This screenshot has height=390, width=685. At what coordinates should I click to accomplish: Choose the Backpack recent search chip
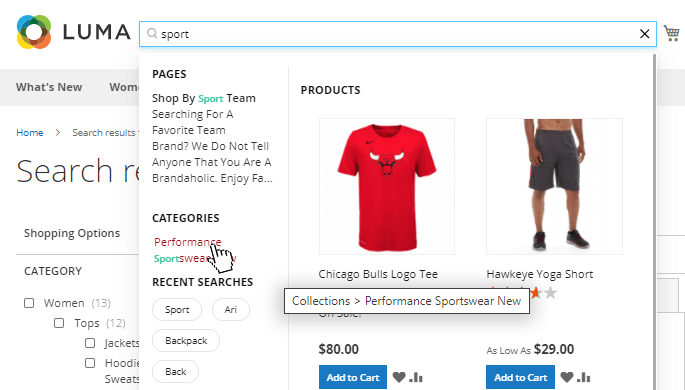coord(186,341)
